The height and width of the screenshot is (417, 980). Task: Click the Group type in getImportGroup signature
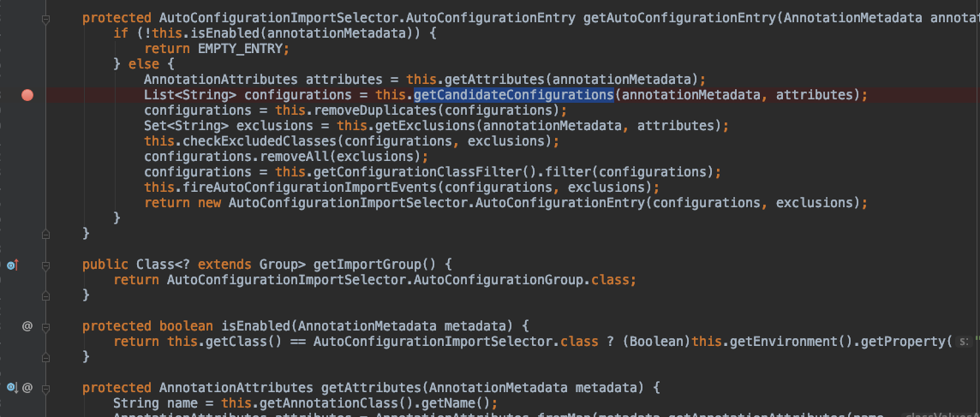coord(278,264)
